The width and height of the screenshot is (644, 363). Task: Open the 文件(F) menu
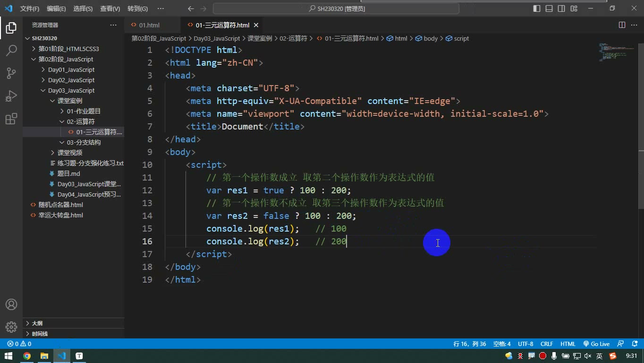coord(30,9)
